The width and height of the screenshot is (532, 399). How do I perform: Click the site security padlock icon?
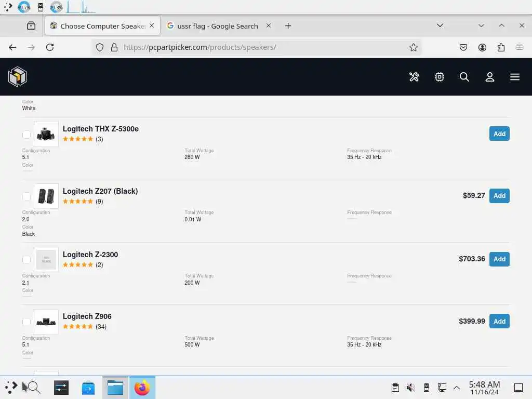click(114, 47)
